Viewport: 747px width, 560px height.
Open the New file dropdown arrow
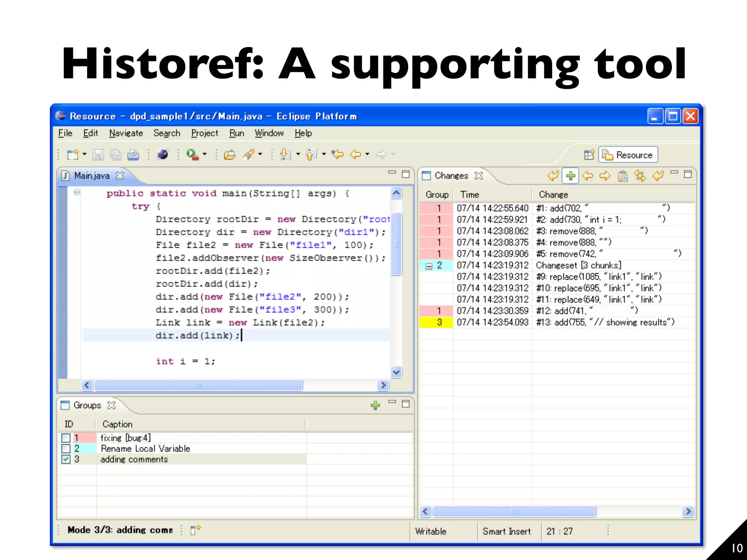[x=85, y=154]
